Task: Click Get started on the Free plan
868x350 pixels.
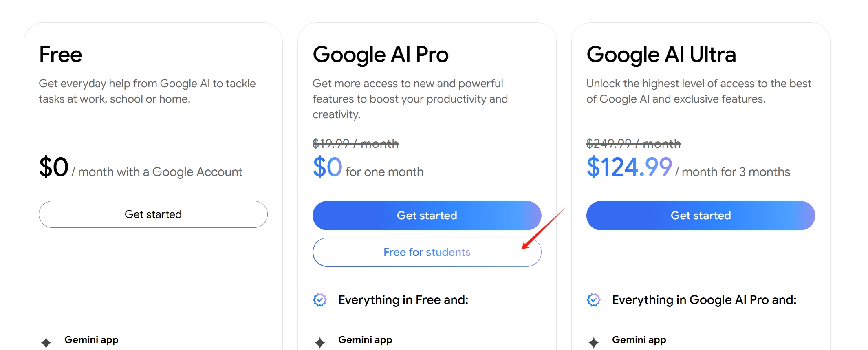Action: 153,214
